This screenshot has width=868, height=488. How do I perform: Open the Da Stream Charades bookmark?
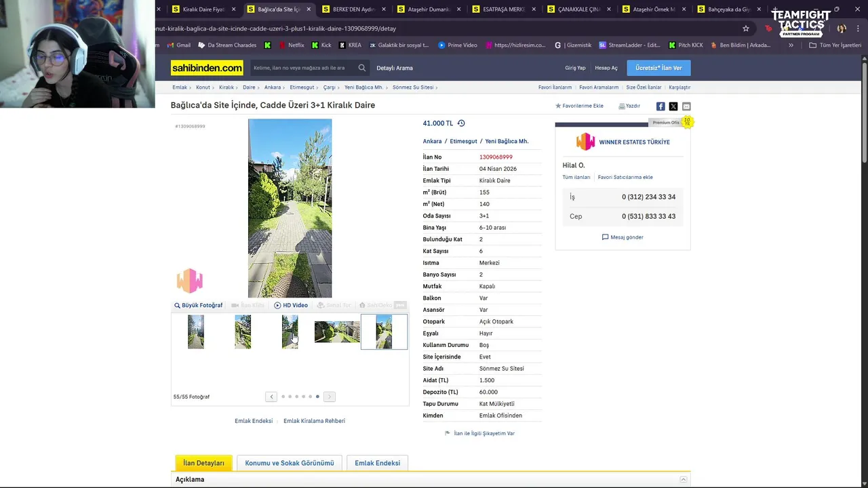[x=227, y=45]
